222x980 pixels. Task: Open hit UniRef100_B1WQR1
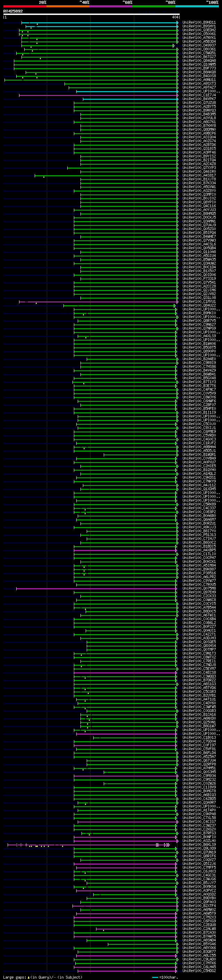point(199,455)
